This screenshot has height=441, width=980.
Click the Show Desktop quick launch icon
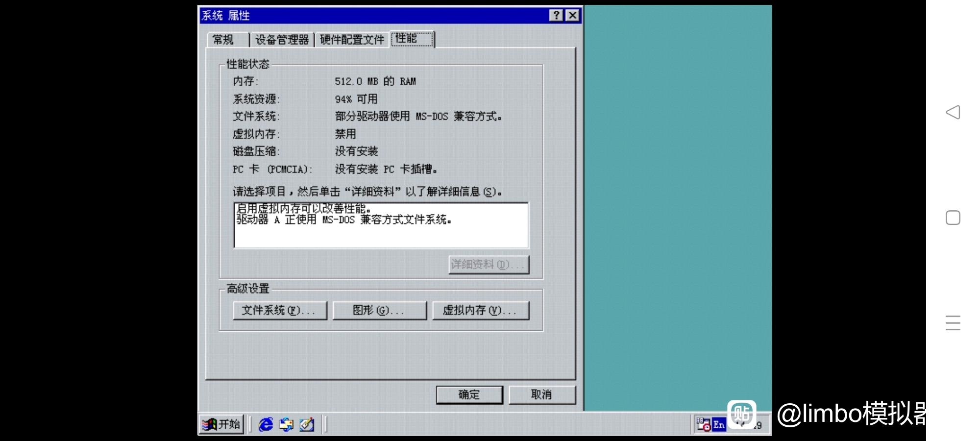[307, 424]
